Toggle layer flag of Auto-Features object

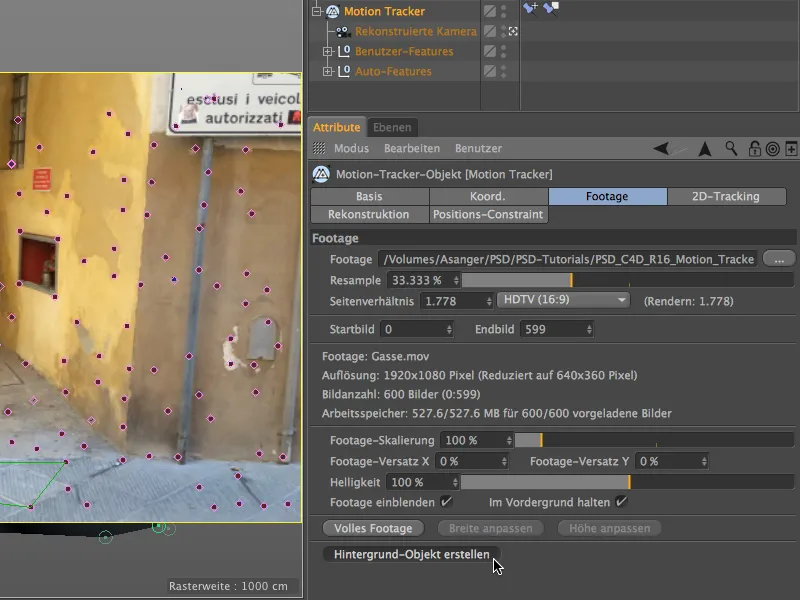coord(490,72)
